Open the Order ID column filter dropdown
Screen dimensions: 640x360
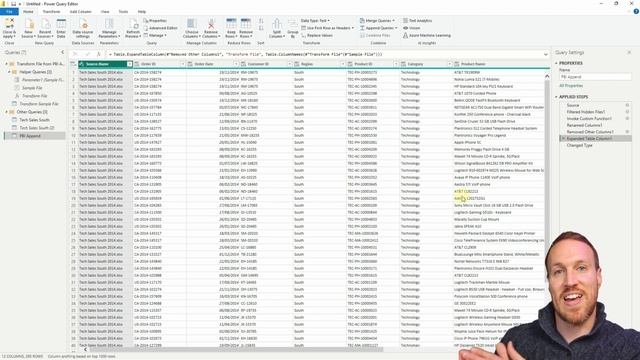tap(182, 64)
